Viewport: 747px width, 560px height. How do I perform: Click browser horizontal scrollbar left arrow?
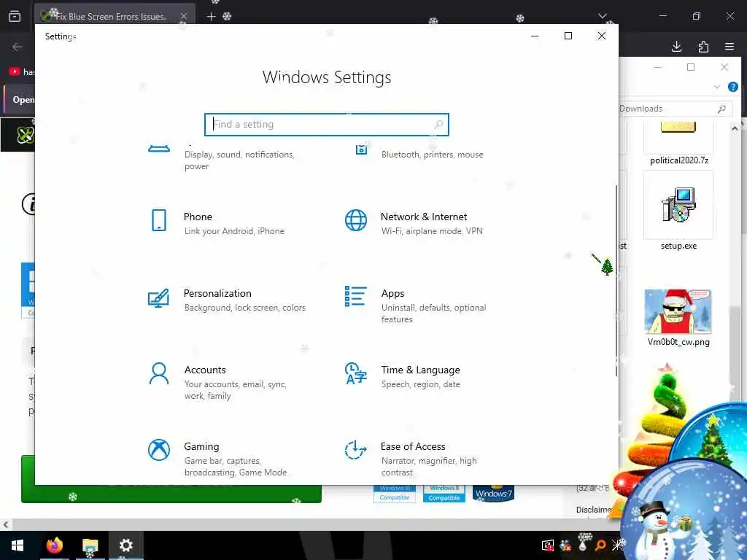6,525
